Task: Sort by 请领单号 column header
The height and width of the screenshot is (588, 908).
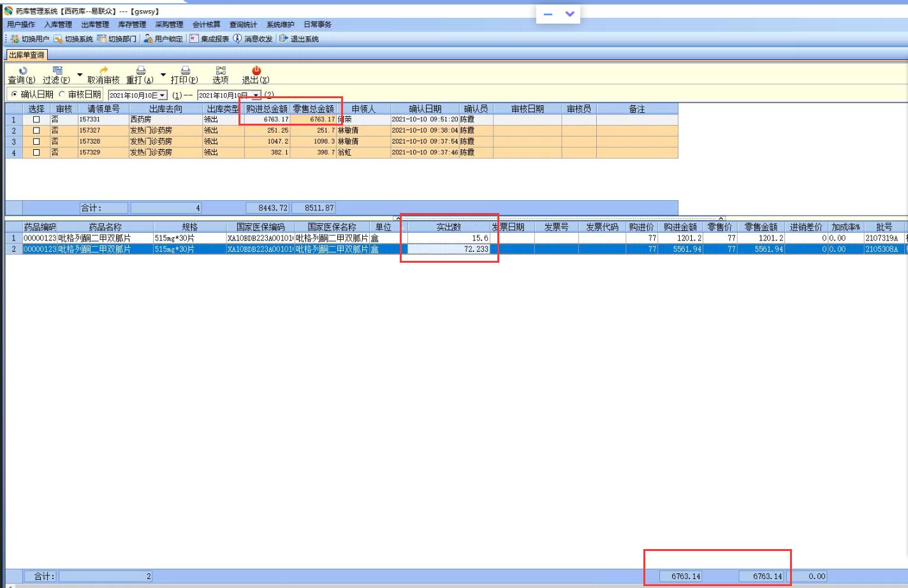Action: [103, 109]
